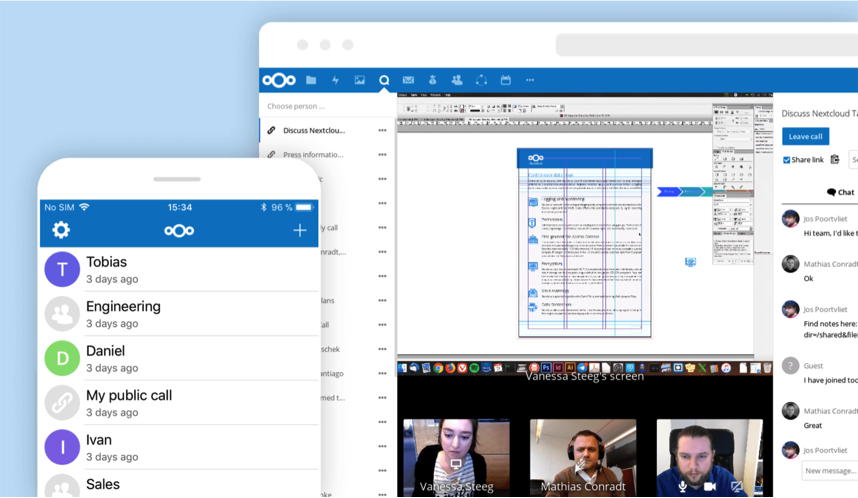The height and width of the screenshot is (498, 858).
Task: Toggle the Share link checkbox
Action: coord(786,160)
